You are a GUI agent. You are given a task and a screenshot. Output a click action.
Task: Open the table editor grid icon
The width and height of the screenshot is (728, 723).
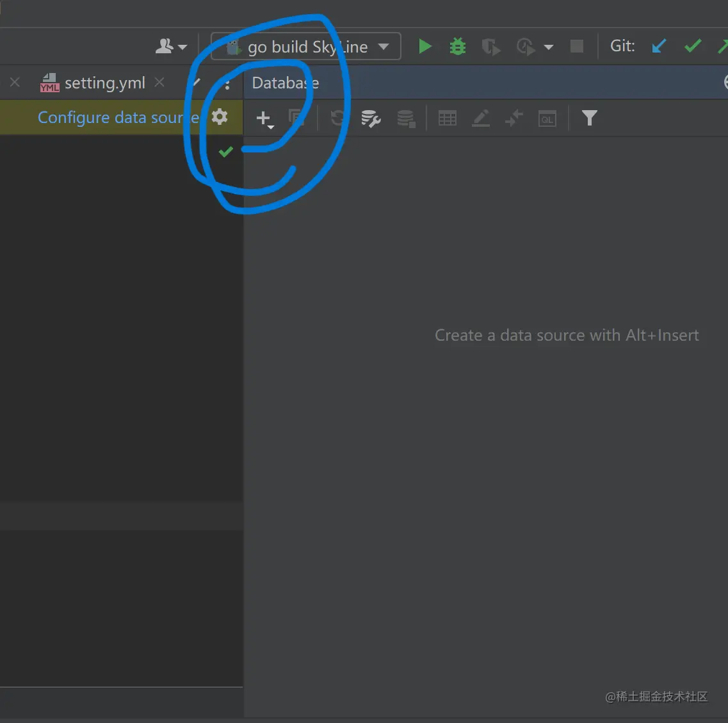tap(448, 118)
